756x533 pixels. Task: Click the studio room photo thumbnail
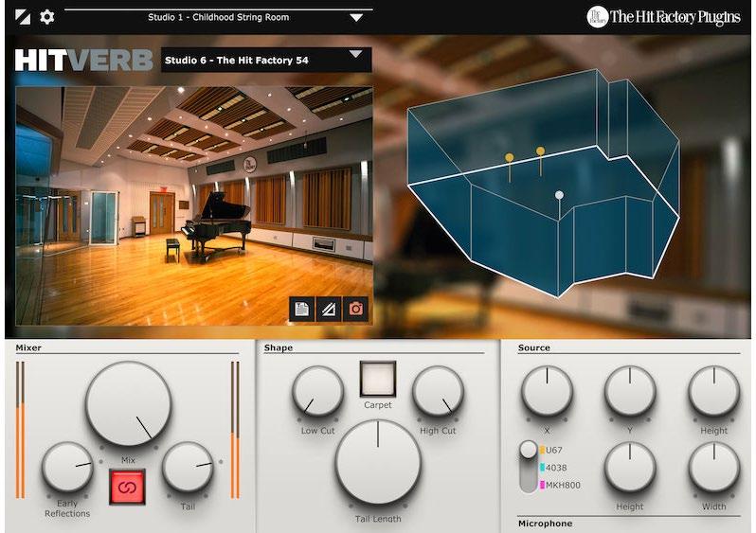click(x=194, y=205)
